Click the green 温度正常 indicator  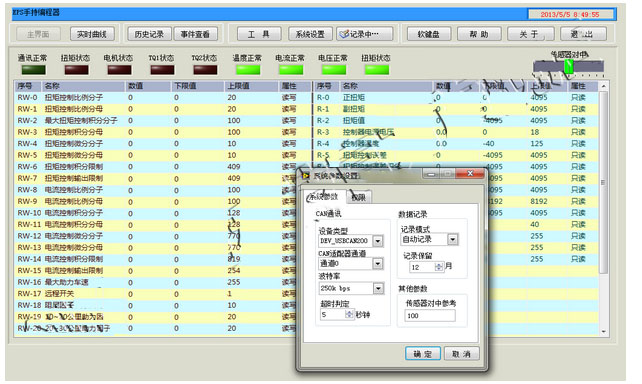pos(248,70)
